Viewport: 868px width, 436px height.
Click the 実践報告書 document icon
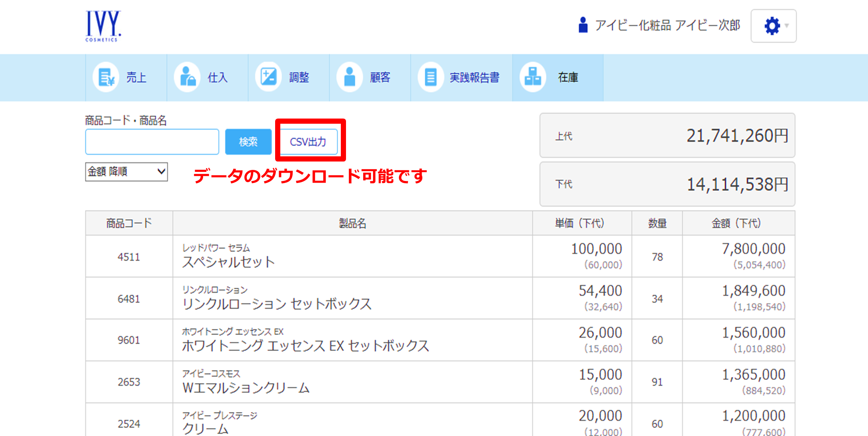(430, 77)
